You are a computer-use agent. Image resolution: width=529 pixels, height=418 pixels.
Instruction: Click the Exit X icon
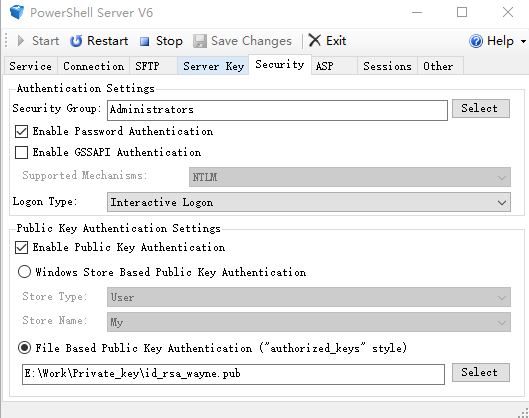tap(314, 40)
